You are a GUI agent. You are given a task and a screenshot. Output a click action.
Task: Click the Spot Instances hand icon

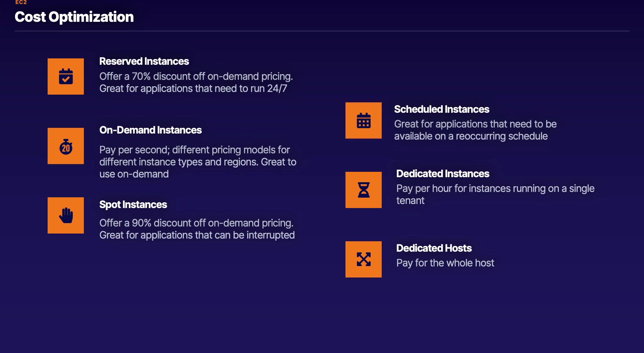pos(66,215)
